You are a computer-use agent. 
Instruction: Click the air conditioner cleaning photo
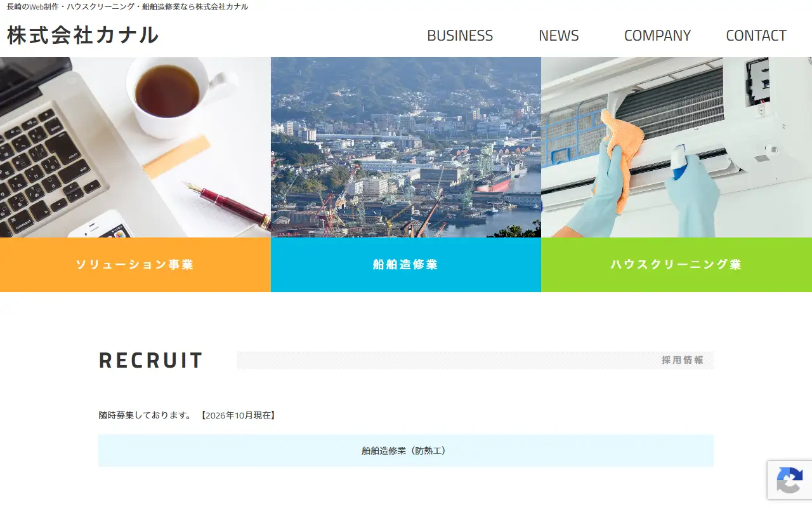tap(676, 147)
